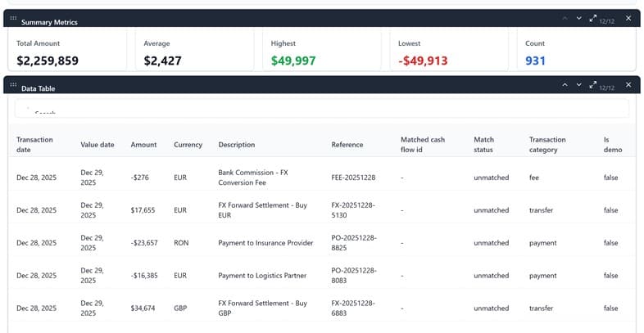The height and width of the screenshot is (333, 644).
Task: Click the FX Forward Settlement - Buy GBP description
Action: tap(262, 308)
